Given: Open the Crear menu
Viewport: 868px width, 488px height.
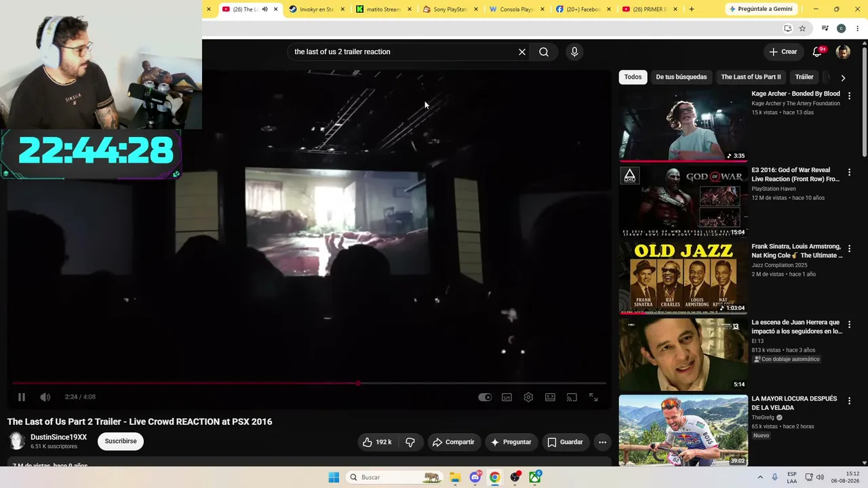Looking at the screenshot, I should click(783, 52).
